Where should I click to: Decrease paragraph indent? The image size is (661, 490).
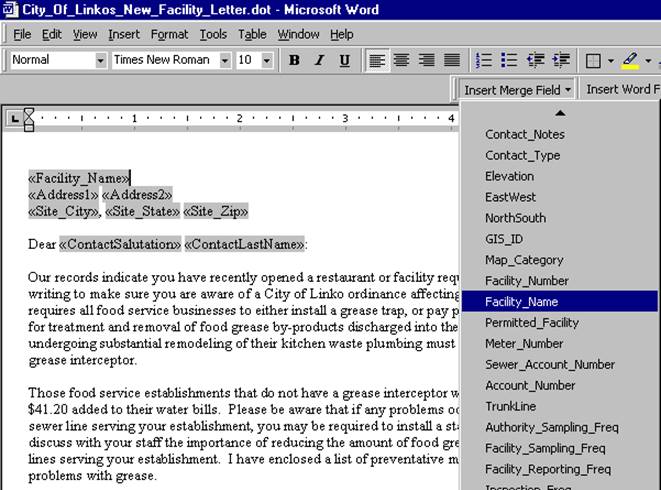click(x=535, y=60)
